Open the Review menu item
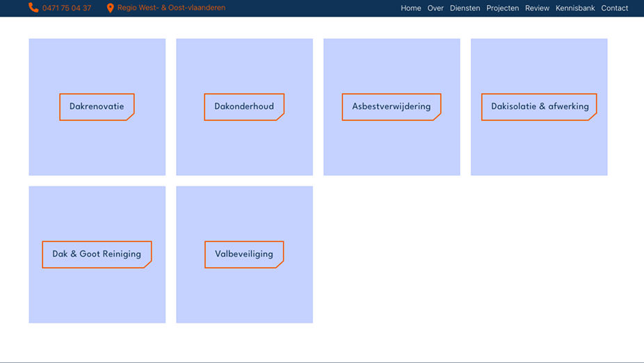 [x=537, y=8]
